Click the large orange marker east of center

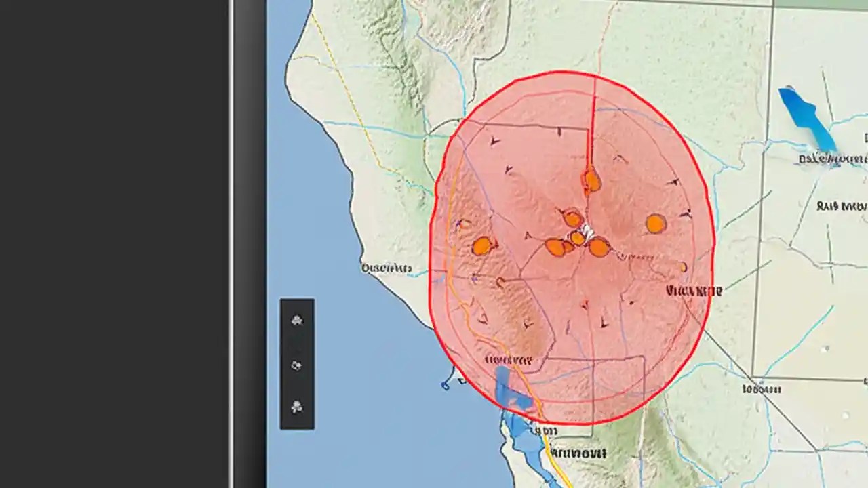[656, 224]
